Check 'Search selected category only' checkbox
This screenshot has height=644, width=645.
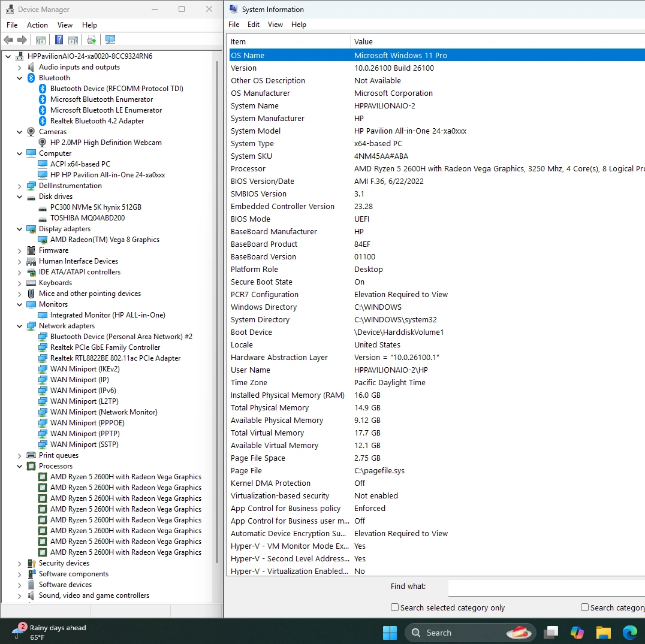pyautogui.click(x=394, y=607)
